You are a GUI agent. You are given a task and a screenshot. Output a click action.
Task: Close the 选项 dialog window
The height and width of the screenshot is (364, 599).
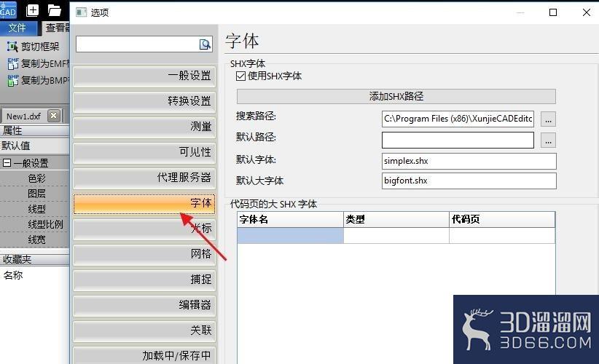coord(587,12)
